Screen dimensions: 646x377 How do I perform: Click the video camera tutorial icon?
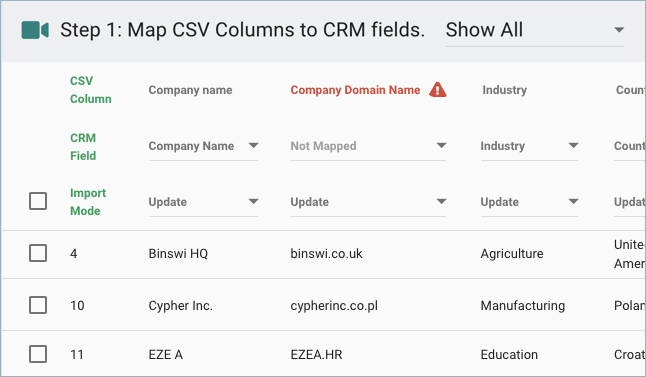point(35,30)
